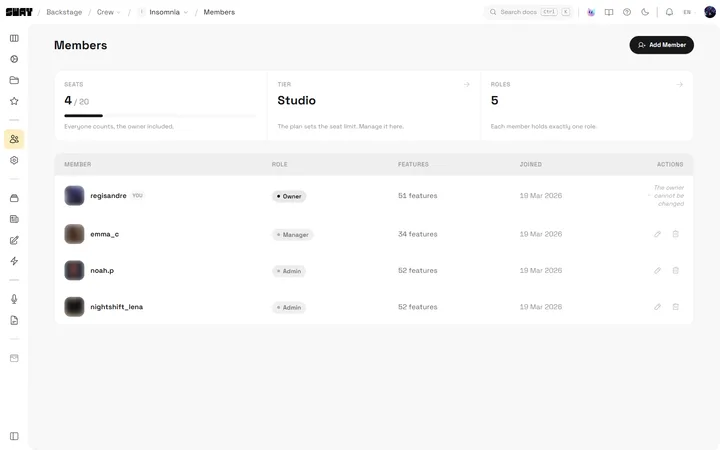The image size is (720, 450).
Task: Click the Search docs field
Action: [x=529, y=12]
